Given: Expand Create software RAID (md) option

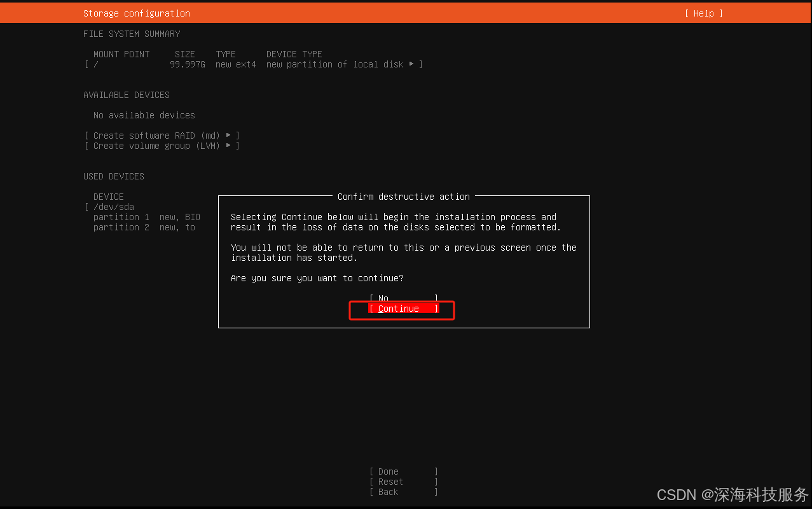Looking at the screenshot, I should (162, 136).
